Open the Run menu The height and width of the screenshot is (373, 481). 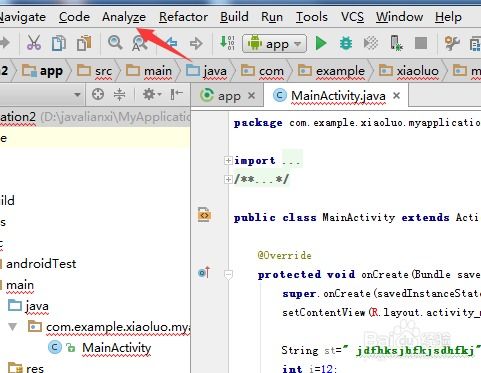point(272,17)
